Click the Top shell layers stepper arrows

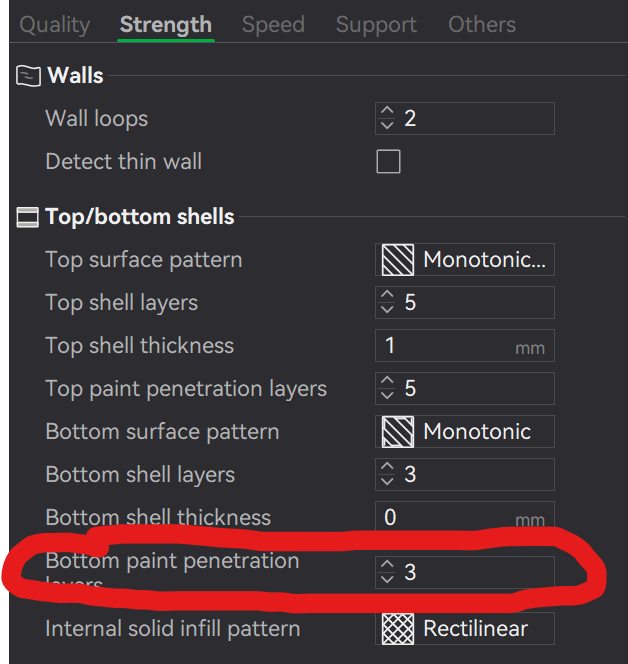pos(388,302)
